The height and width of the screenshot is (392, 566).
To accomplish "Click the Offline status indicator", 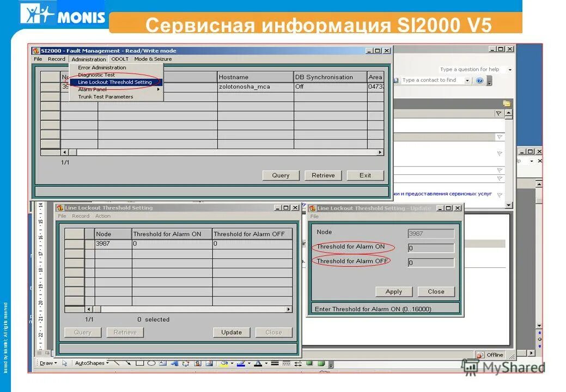I will pos(491,355).
